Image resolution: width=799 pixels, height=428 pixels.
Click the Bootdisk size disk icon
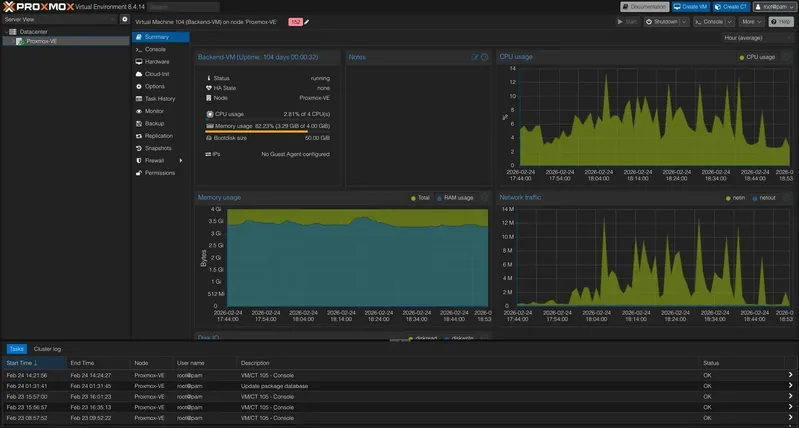click(x=209, y=138)
